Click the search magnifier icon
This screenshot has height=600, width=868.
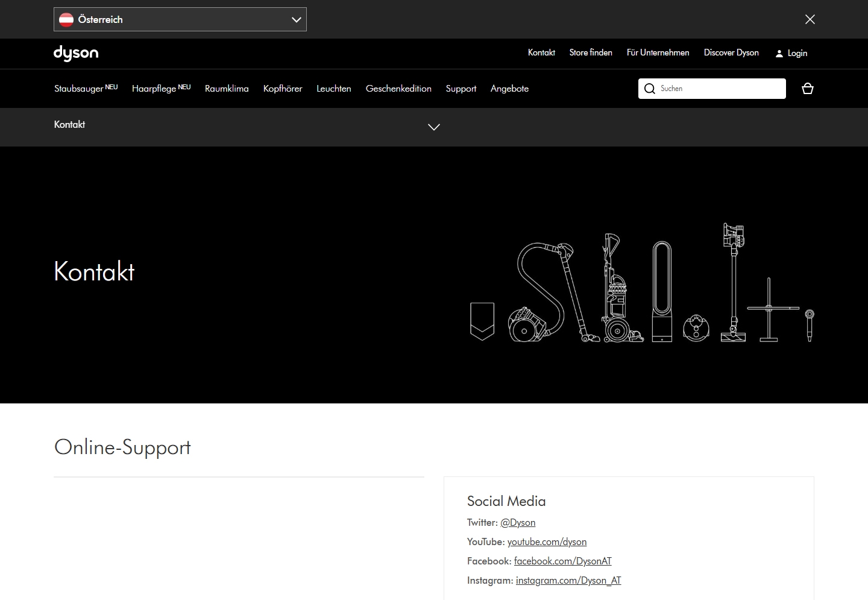pos(650,89)
